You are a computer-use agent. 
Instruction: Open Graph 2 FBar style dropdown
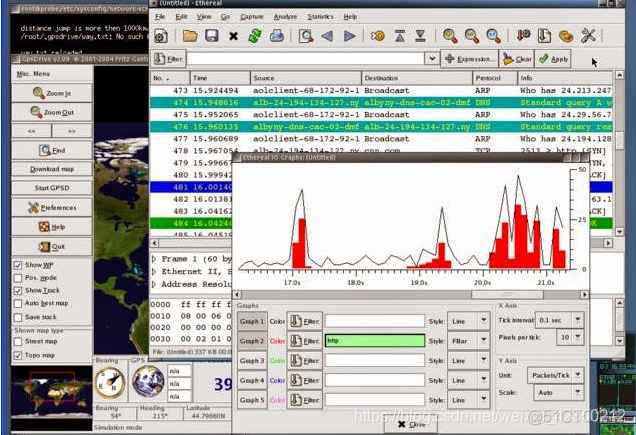tap(468, 341)
